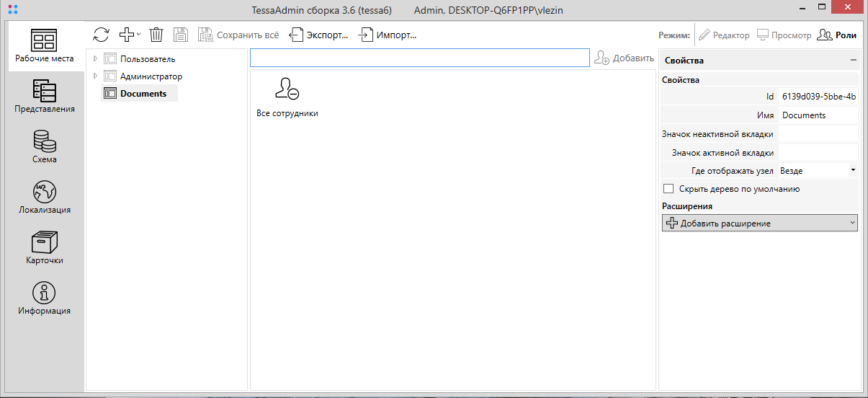Select the Рабочие места tab
Viewport: 868px width, 398px height.
pos(45,45)
